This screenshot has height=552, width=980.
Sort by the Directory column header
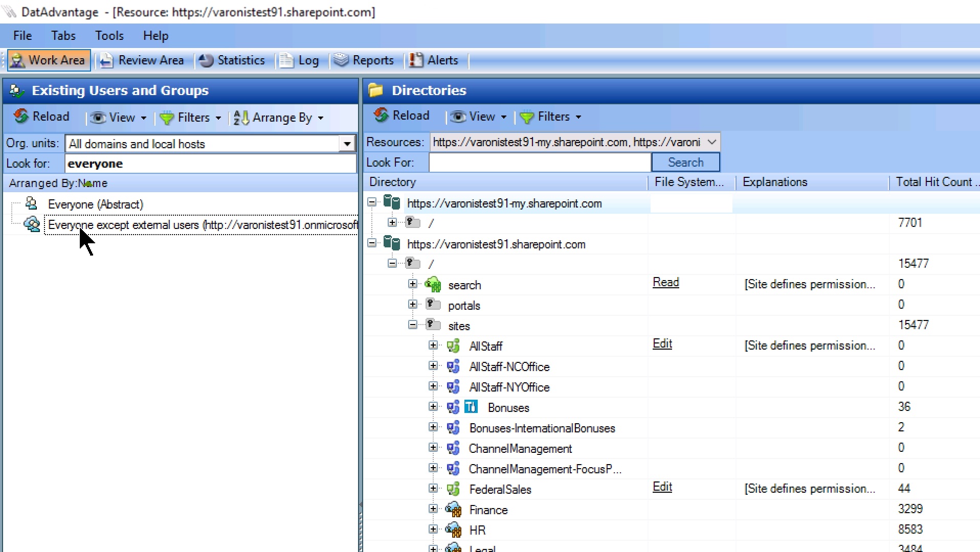506,182
